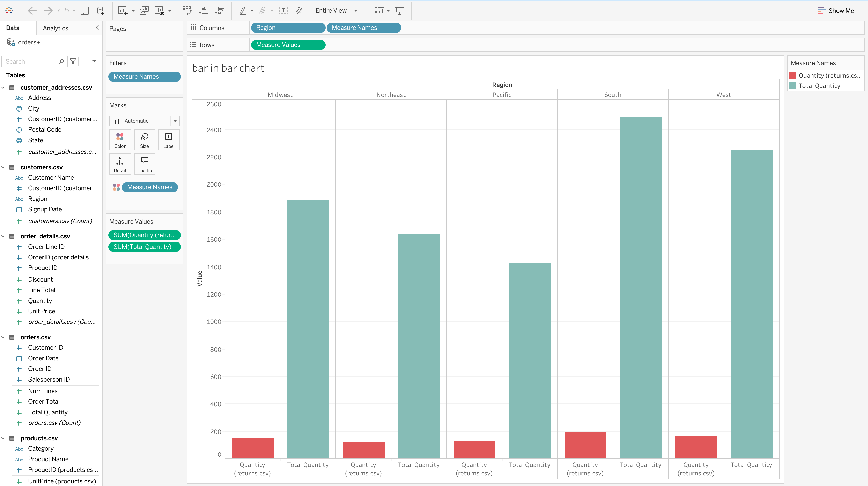Click the filter icon beside Search

(x=73, y=61)
